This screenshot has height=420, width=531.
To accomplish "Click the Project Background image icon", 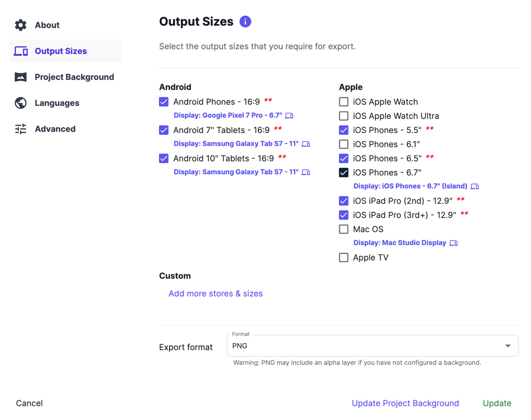I will pos(21,77).
